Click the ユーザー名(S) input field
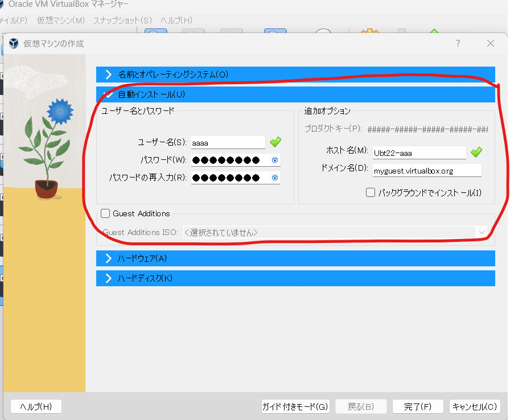Viewport: 510px width, 420px height. pyautogui.click(x=228, y=143)
